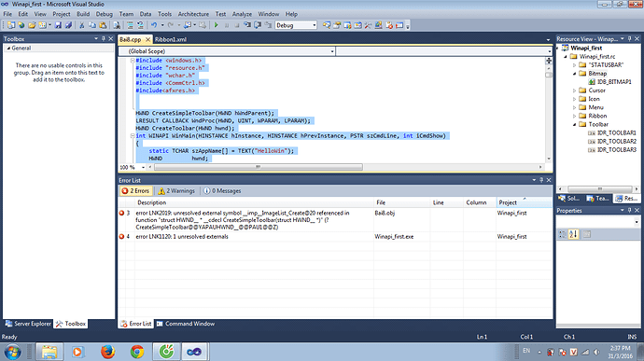Open the Architecture menu

point(193,14)
